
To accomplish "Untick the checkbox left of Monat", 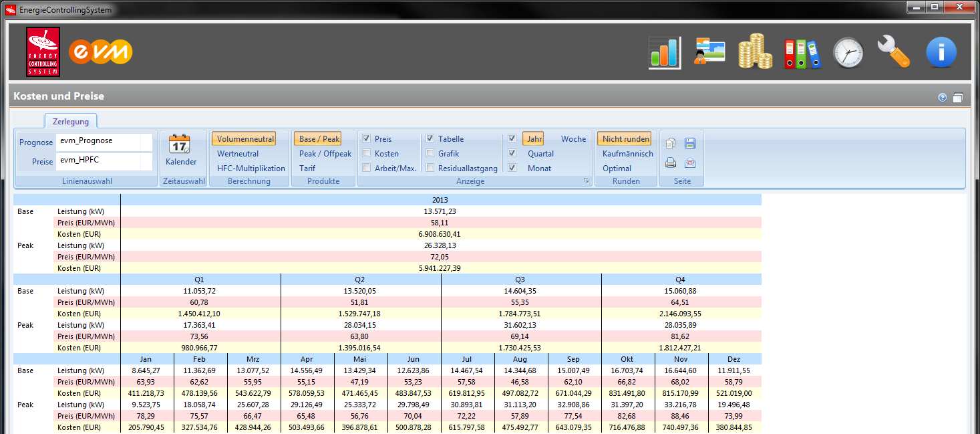I will tap(512, 169).
